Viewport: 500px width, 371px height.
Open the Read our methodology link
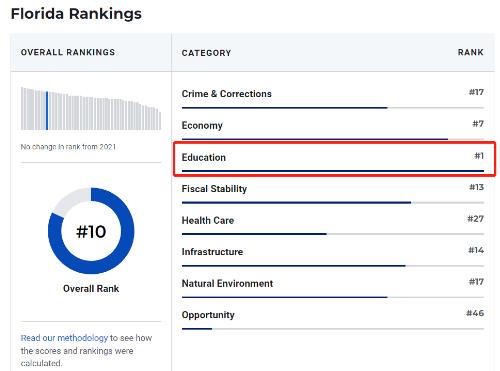point(64,338)
